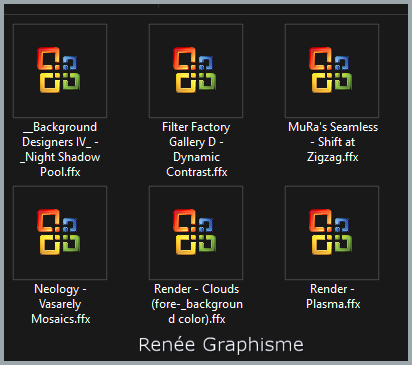Click green square in Neology Vasarely icon
The image size is (412, 365).
coord(71,244)
